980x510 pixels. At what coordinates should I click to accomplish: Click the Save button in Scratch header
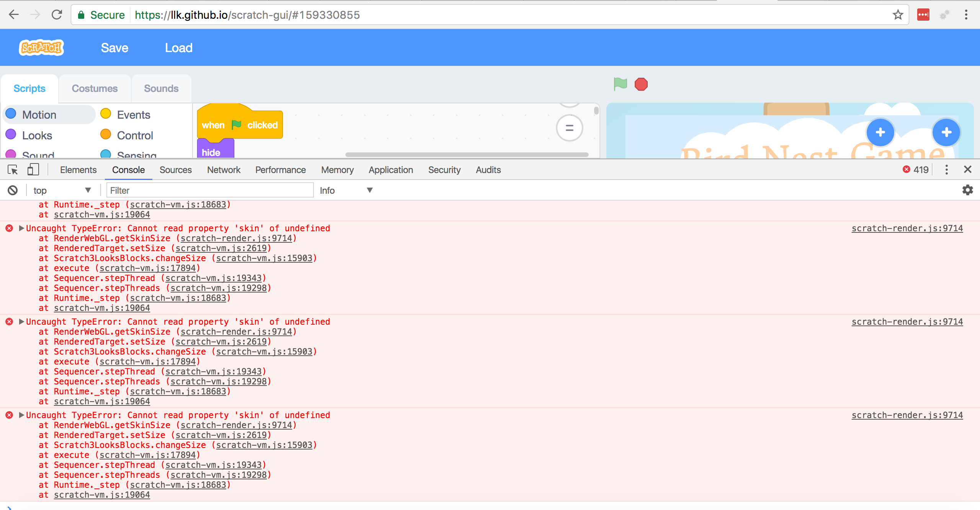114,47
